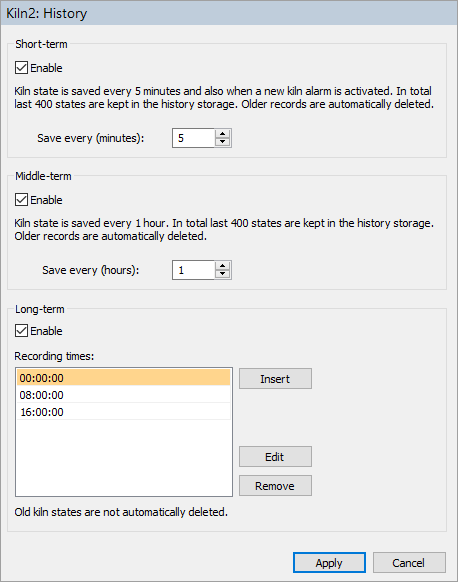The height and width of the screenshot is (582, 458).
Task: Select the 00:00:00 recording time
Action: coord(124,378)
